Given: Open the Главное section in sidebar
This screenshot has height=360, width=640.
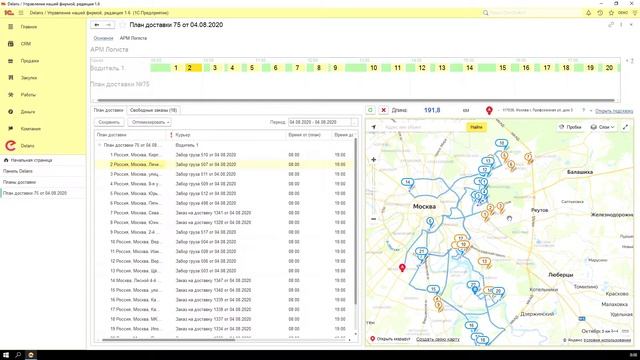Looking at the screenshot, I should click(29, 27).
